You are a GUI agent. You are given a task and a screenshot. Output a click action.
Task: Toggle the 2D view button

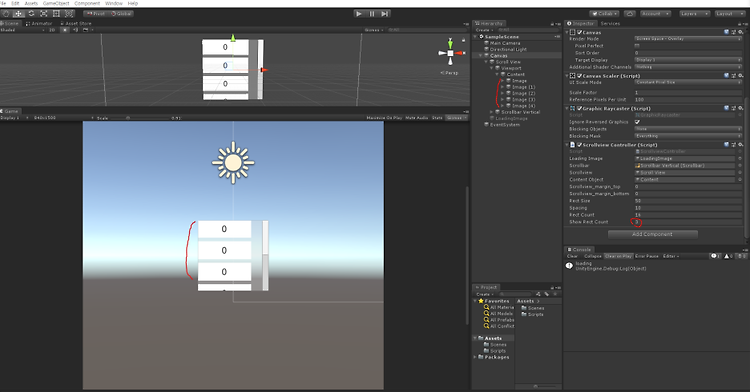(x=52, y=30)
